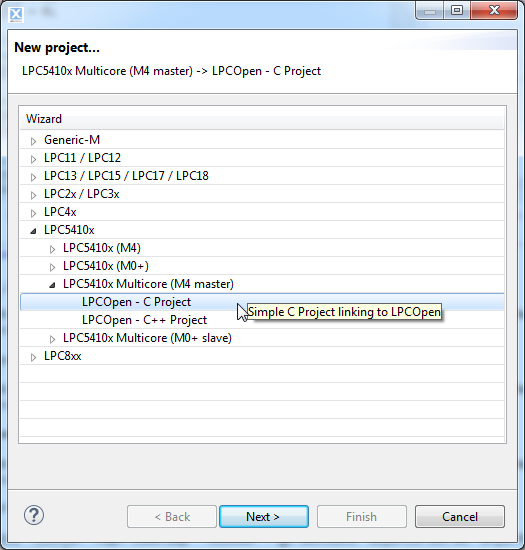Select LPCOpen - C Project wizard
This screenshot has width=525, height=550.
[136, 302]
